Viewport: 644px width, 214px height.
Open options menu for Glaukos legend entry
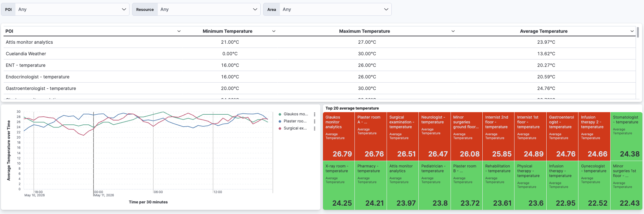[314, 114]
